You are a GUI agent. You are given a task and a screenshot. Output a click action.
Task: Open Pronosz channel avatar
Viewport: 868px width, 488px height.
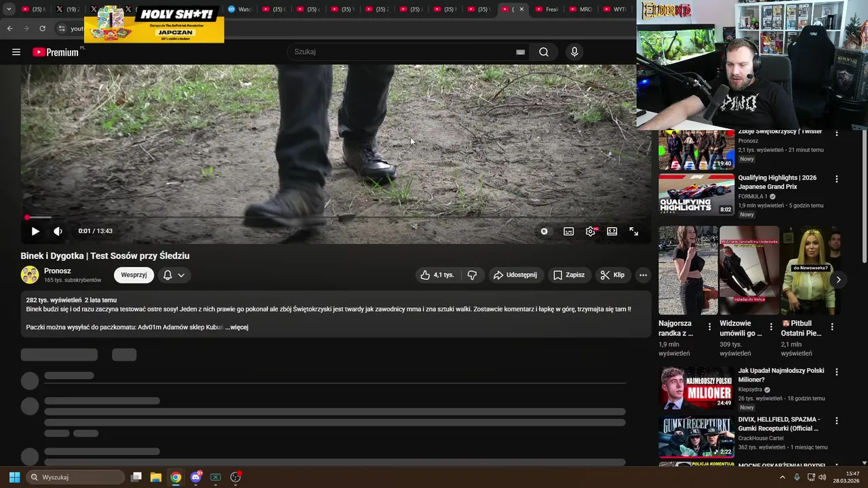coord(30,274)
